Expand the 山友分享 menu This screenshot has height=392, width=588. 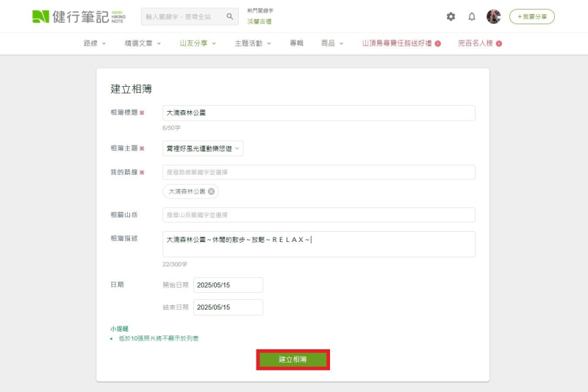point(198,43)
